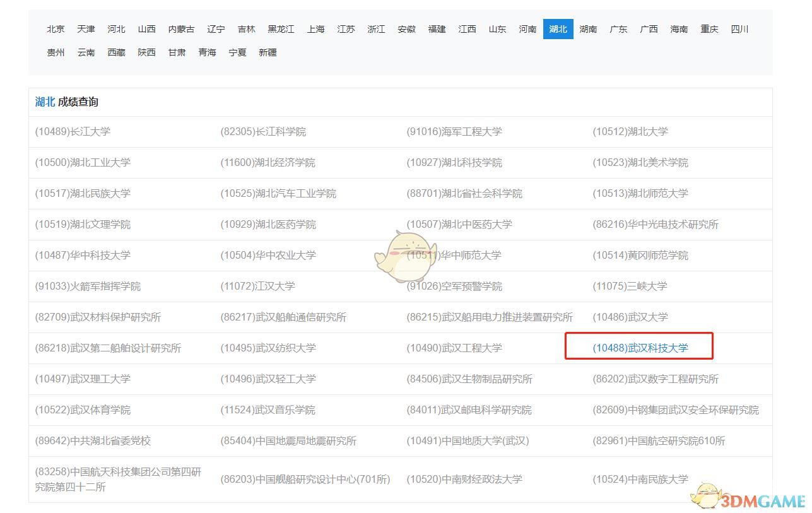Open (91033)火箭军指挥学院 link

pos(88,286)
